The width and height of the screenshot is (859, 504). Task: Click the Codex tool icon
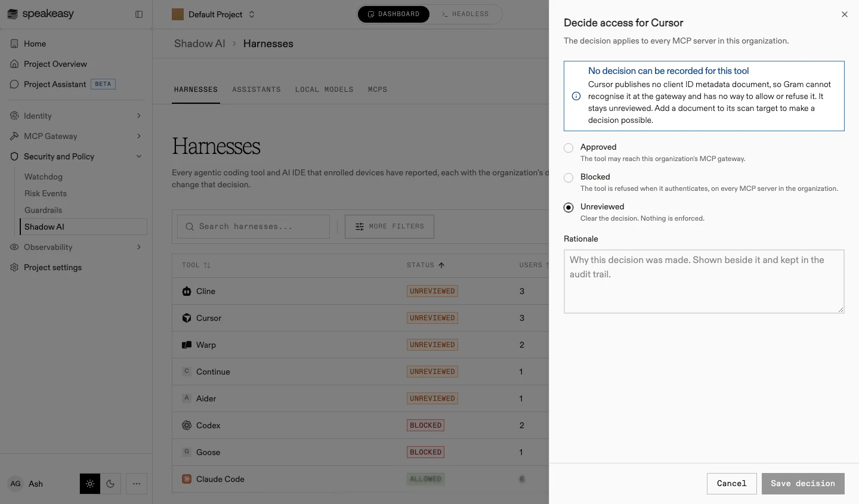point(187,425)
